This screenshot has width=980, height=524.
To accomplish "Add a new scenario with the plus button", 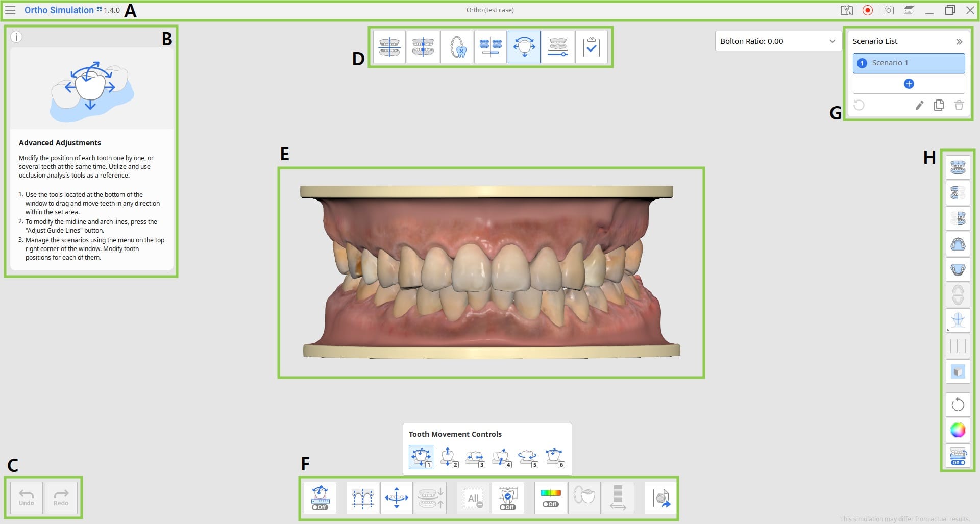I will pos(909,84).
